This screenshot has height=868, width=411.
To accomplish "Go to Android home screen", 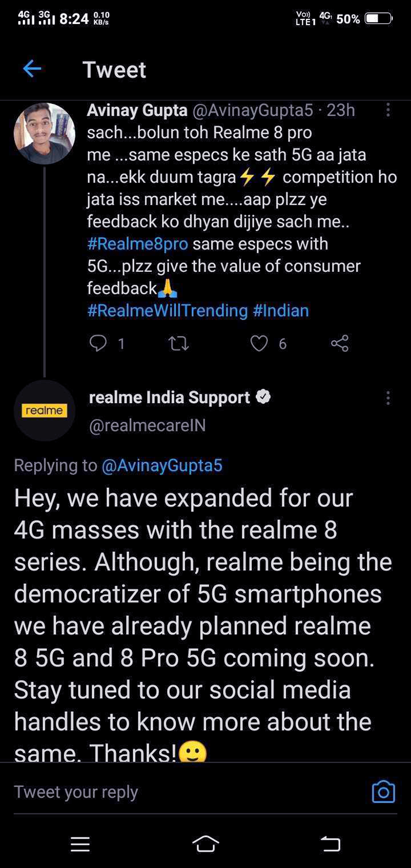I will pos(206,844).
